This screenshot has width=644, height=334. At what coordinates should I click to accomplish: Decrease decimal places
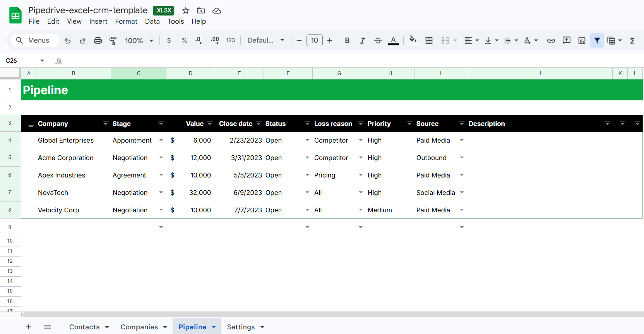pyautogui.click(x=199, y=40)
